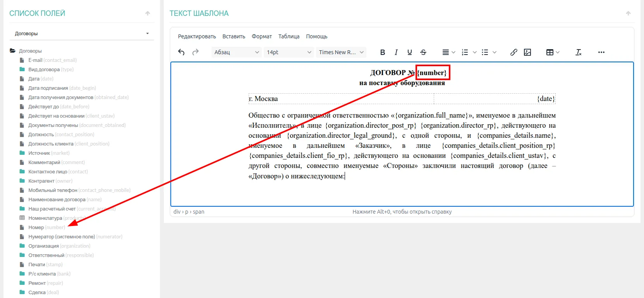
Task: Toggle bold formatting
Action: click(x=383, y=52)
